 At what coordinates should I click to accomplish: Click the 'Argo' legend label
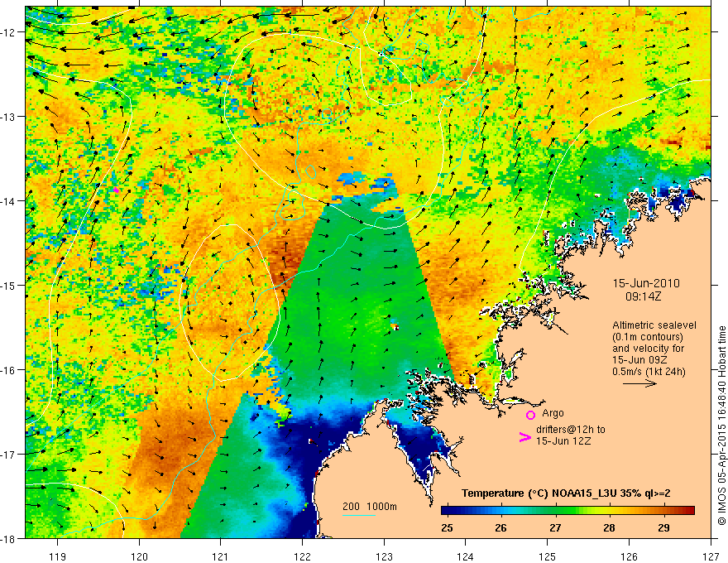553,413
